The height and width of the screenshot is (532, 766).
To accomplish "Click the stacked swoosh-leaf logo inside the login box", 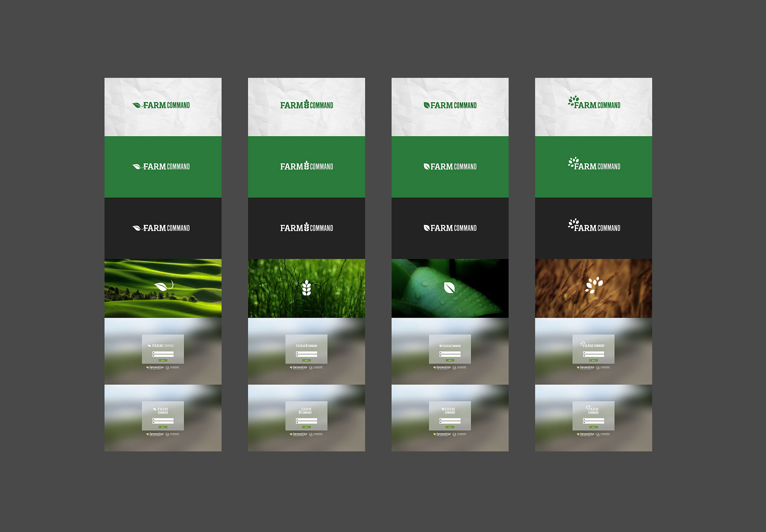I will point(160,411).
